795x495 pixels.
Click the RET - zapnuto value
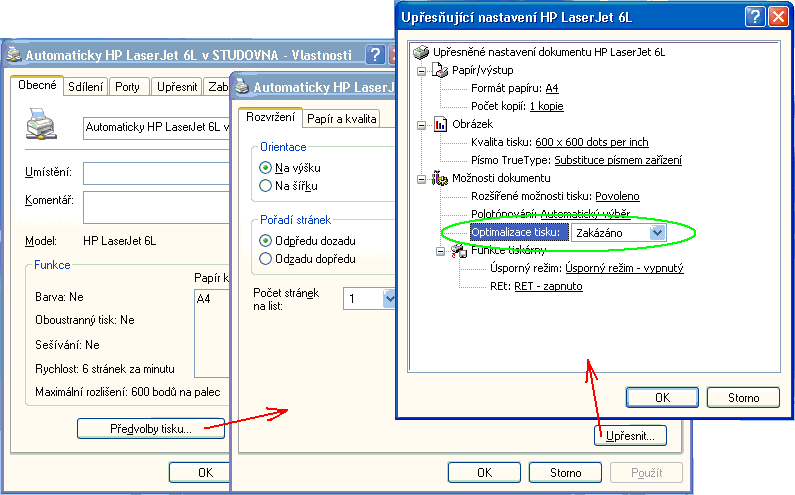548,286
